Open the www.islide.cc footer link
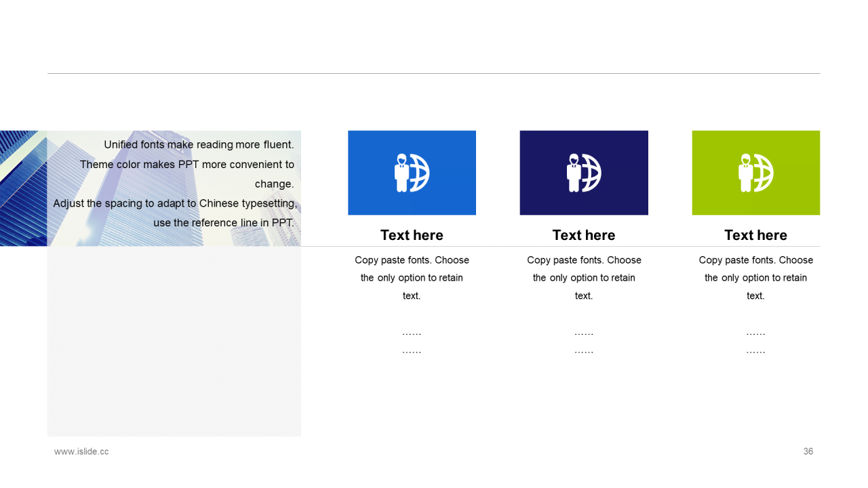 tap(81, 451)
